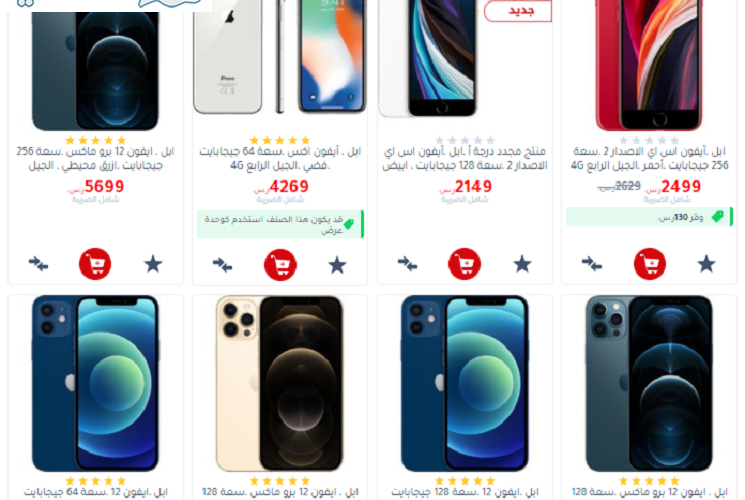
Task: Add refurbished iPhone SE 2149 to cart
Action: (x=465, y=264)
